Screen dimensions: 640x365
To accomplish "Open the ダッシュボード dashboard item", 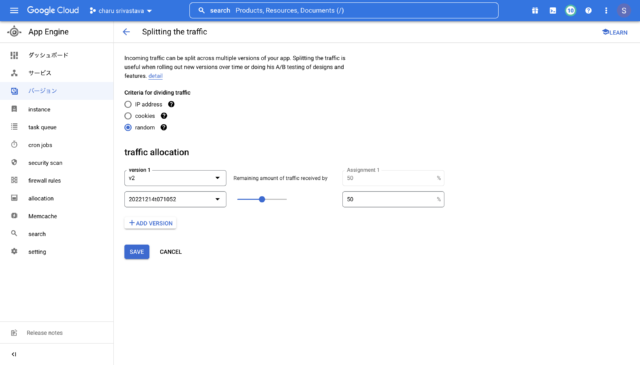I will tap(57, 55).
